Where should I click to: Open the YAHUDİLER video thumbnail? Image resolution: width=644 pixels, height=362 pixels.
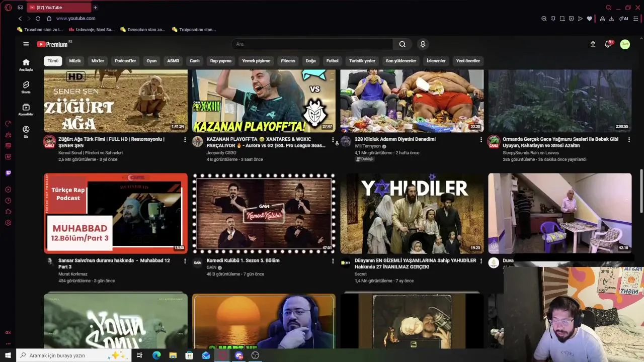[412, 214]
